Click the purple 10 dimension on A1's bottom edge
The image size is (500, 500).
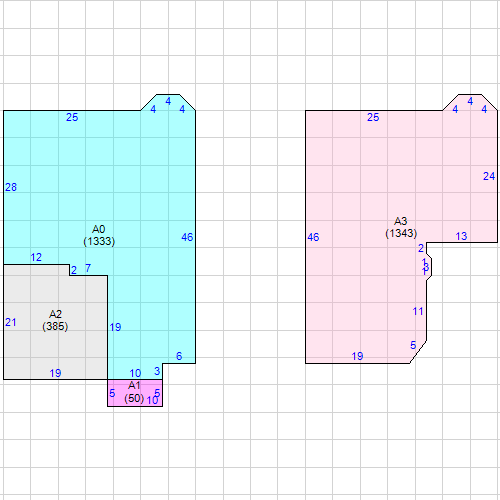[x=152, y=400]
